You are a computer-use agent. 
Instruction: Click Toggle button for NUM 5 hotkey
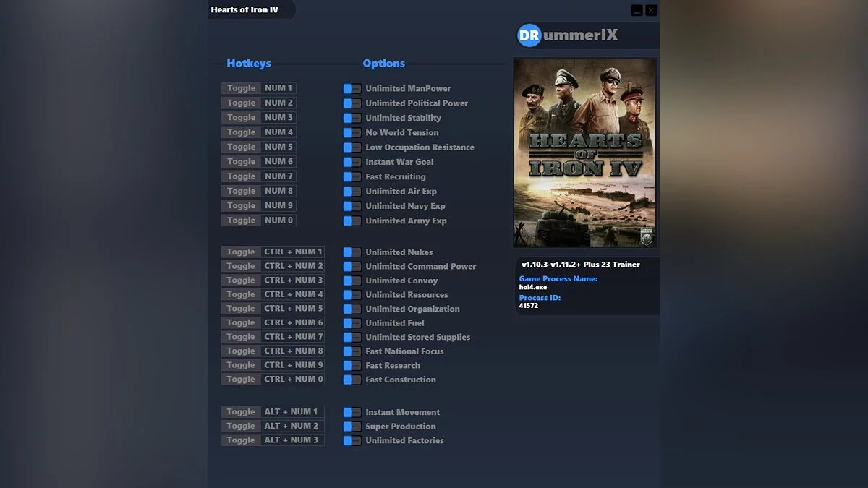pyautogui.click(x=241, y=147)
